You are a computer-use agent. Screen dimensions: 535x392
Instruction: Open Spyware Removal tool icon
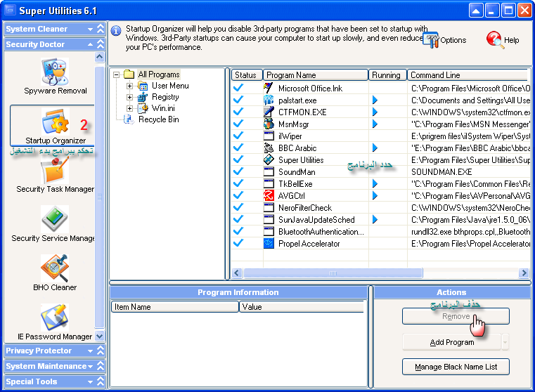coord(55,72)
